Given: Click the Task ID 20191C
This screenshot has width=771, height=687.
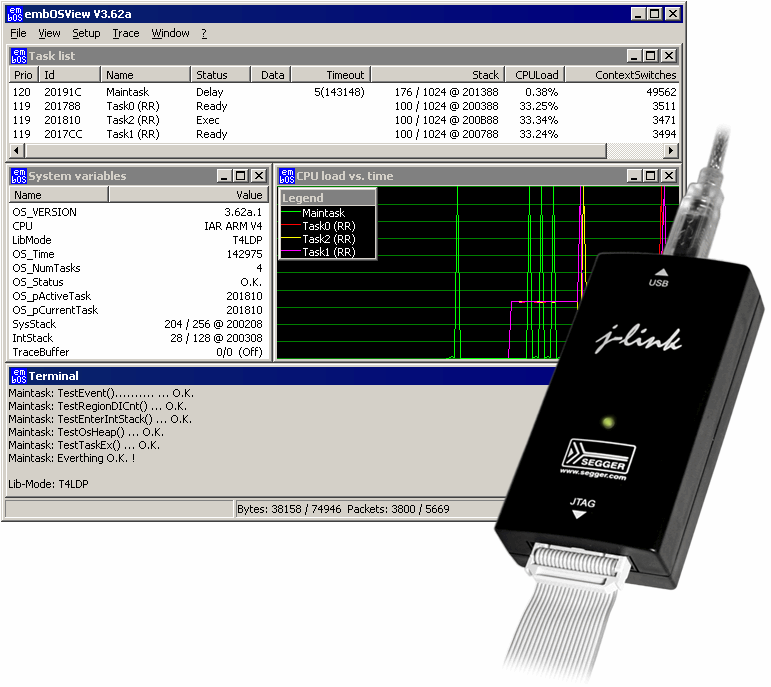Looking at the screenshot, I should tap(63, 92).
